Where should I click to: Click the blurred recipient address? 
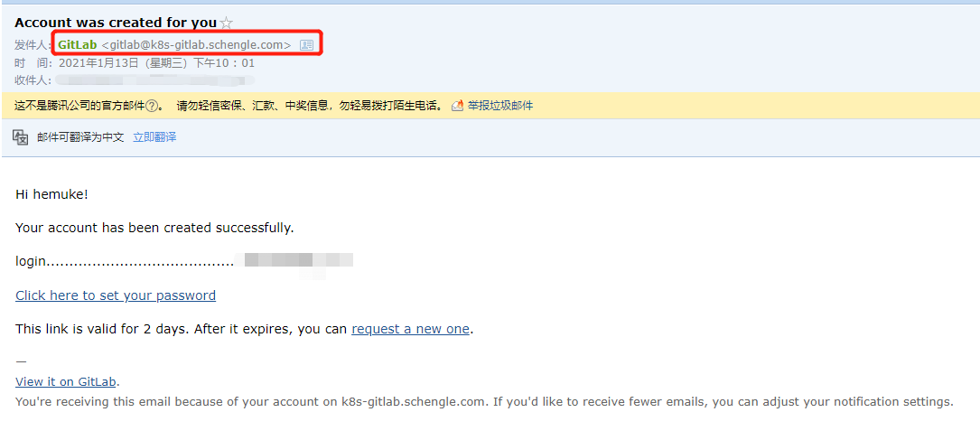coord(155,80)
